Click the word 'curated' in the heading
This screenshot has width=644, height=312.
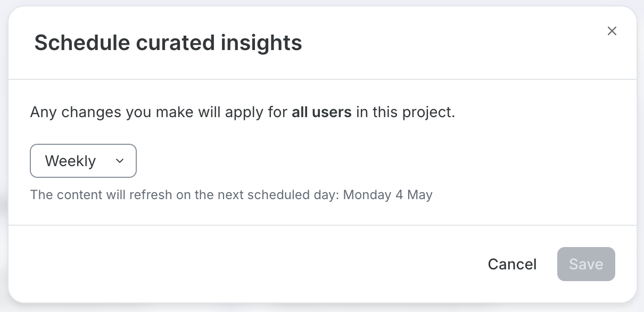175,43
